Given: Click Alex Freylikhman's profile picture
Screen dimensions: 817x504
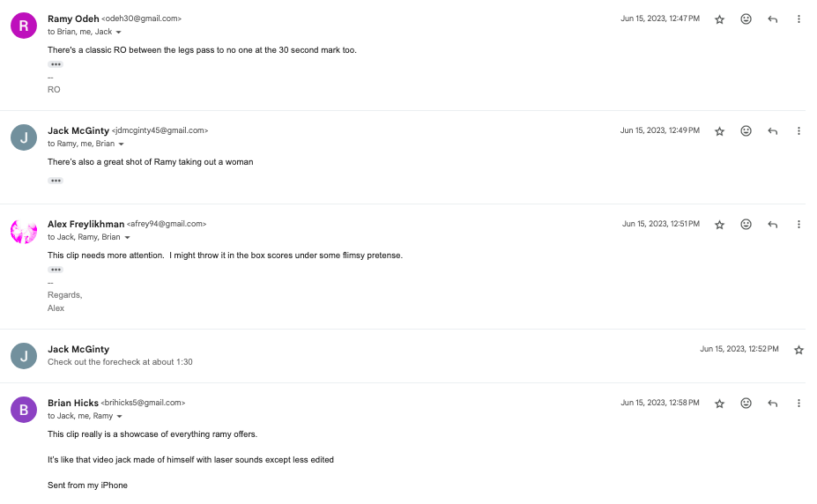Looking at the screenshot, I should 24,232.
